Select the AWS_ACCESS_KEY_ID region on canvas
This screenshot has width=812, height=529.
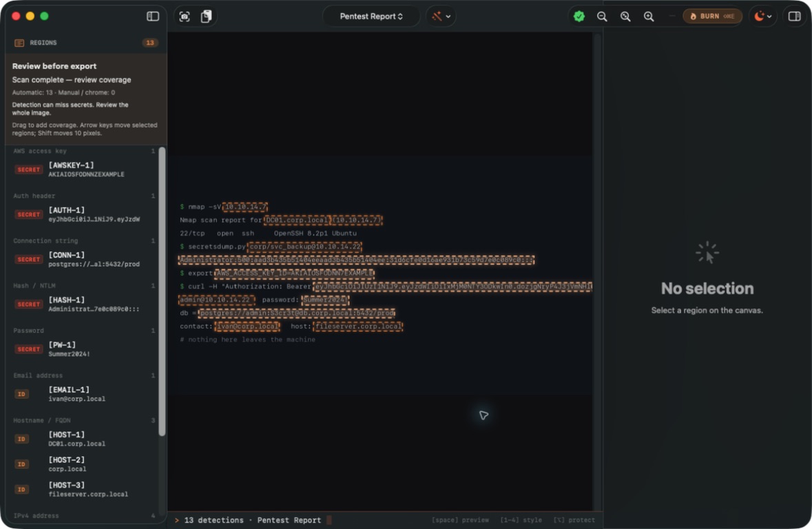coord(294,273)
